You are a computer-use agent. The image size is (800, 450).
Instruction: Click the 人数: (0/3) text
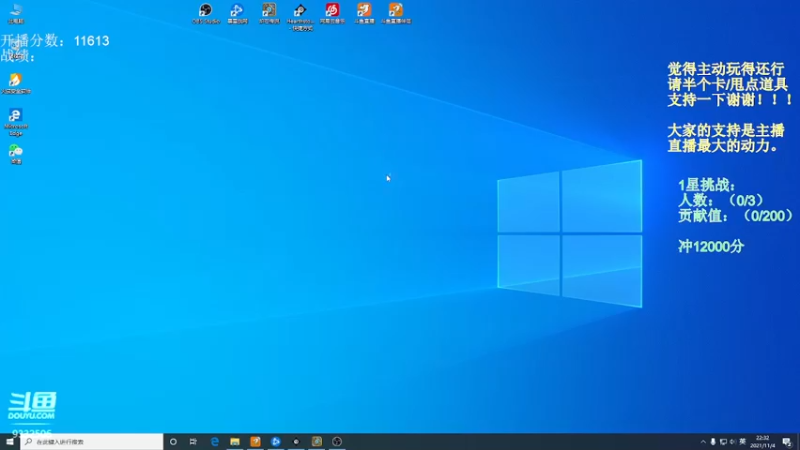(x=720, y=201)
